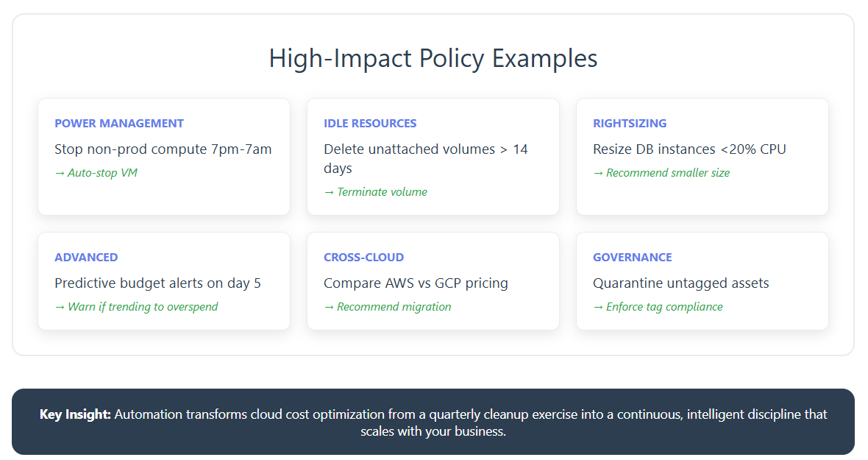Select the GOVERNANCE card label
Screen dimensions: 868x460
coord(632,258)
